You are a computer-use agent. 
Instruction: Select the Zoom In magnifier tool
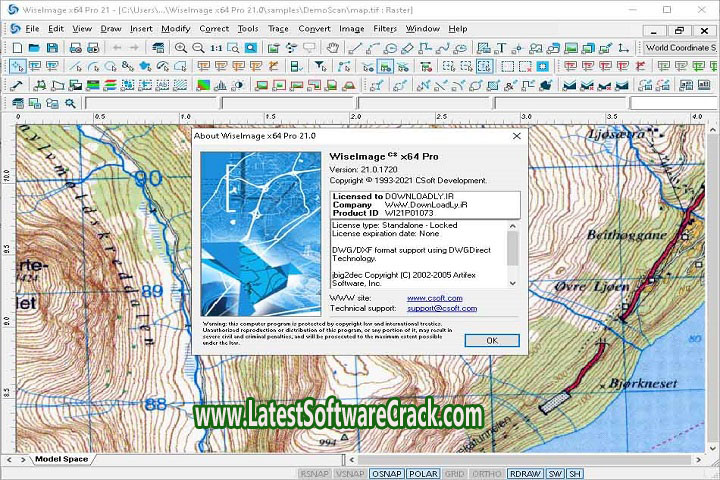[x=181, y=47]
